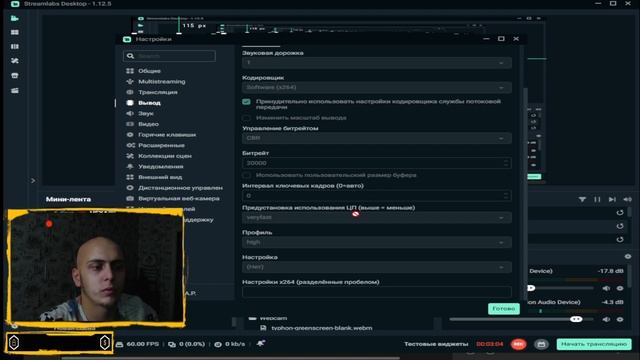
Task: Click the keyframe interval stepper arrows
Action: coord(506,196)
